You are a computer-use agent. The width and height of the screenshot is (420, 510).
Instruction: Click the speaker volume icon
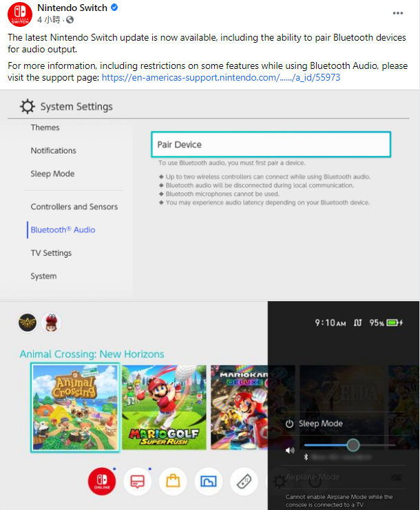coord(290,451)
